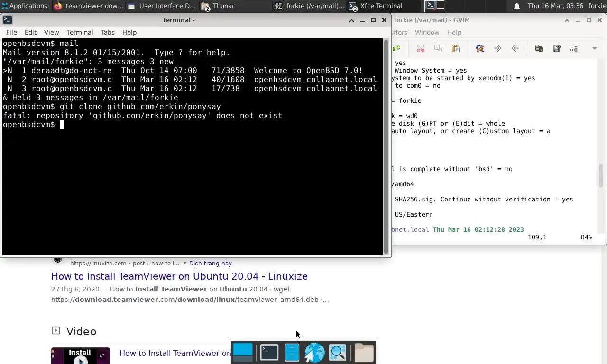Switch to the Xfce Terminal taskbar item

[x=383, y=6]
